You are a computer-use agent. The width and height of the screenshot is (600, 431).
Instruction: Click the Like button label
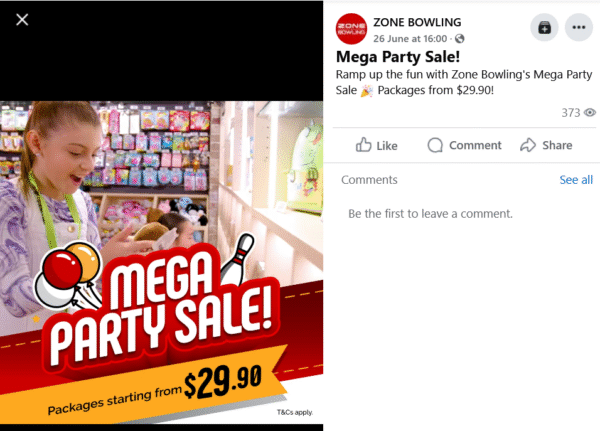click(387, 145)
